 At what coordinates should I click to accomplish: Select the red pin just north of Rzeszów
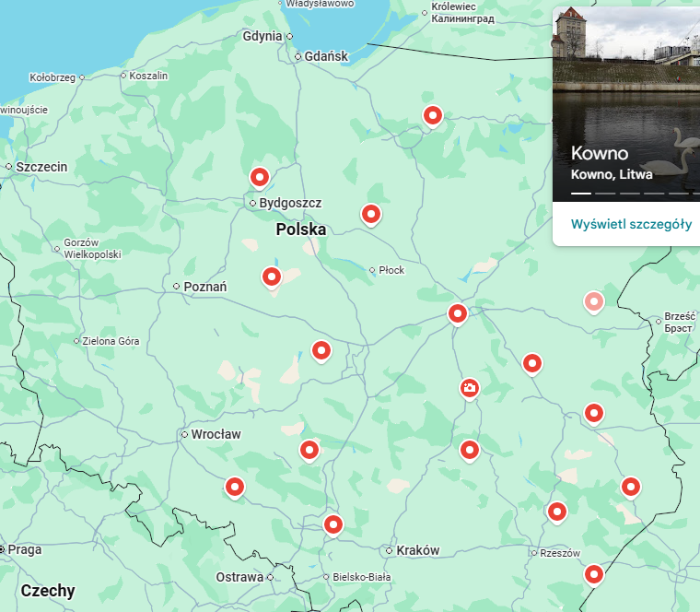click(557, 512)
